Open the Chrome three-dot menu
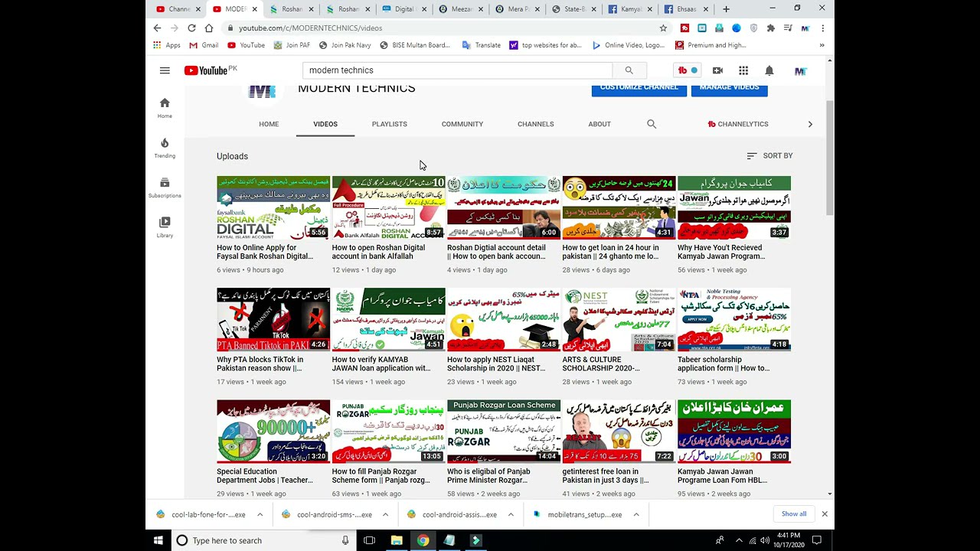Screen dimensions: 980x551 point(823,28)
